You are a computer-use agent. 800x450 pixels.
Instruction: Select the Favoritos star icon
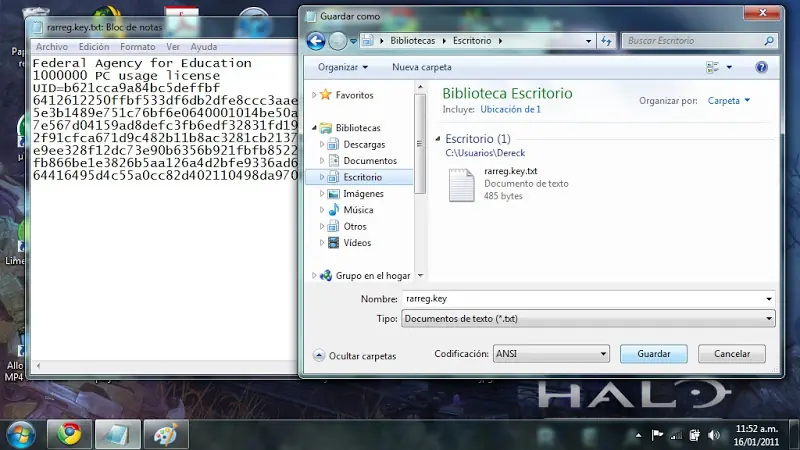click(326, 95)
